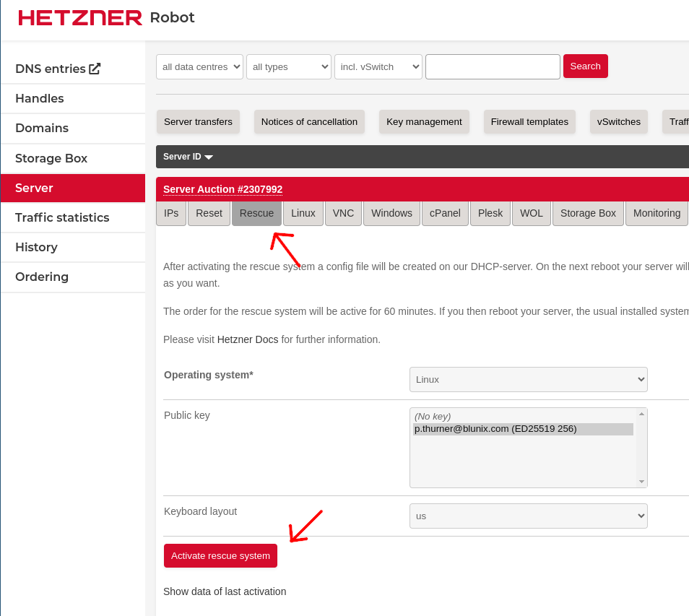
Task: Open the data centres filter dropdown
Action: [198, 66]
